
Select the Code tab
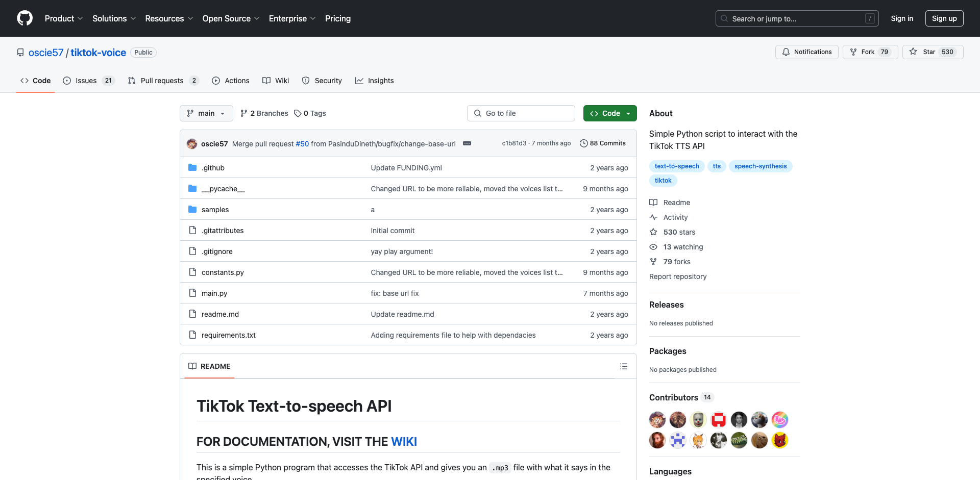(x=36, y=81)
